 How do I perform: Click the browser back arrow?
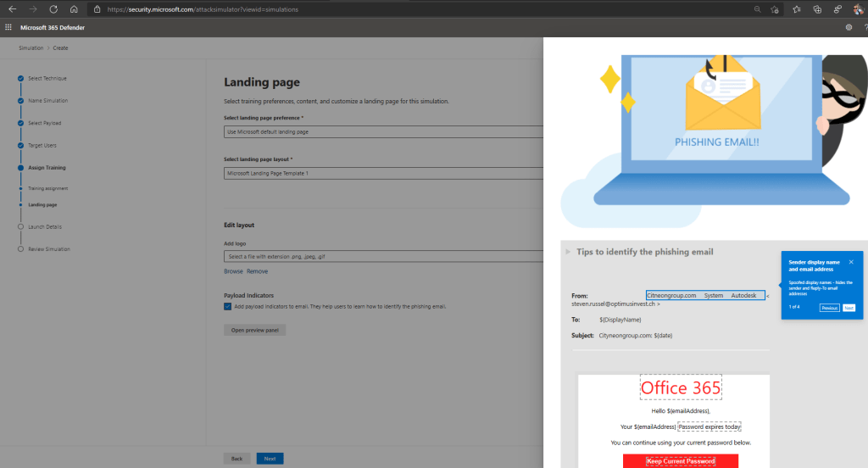(x=12, y=9)
